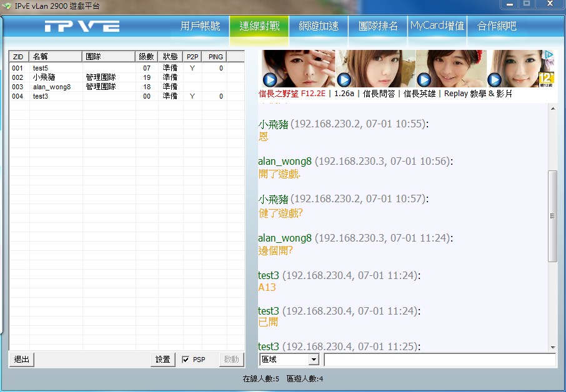Click chat message 健了遊戲?
The width and height of the screenshot is (566, 392).
281,213
